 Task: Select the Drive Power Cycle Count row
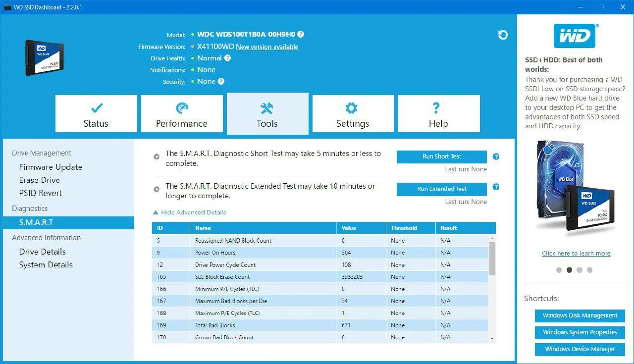point(320,265)
